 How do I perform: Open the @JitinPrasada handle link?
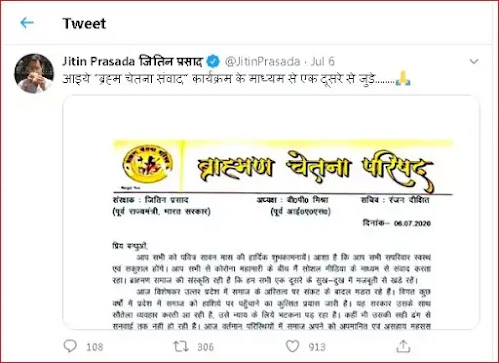pos(262,61)
